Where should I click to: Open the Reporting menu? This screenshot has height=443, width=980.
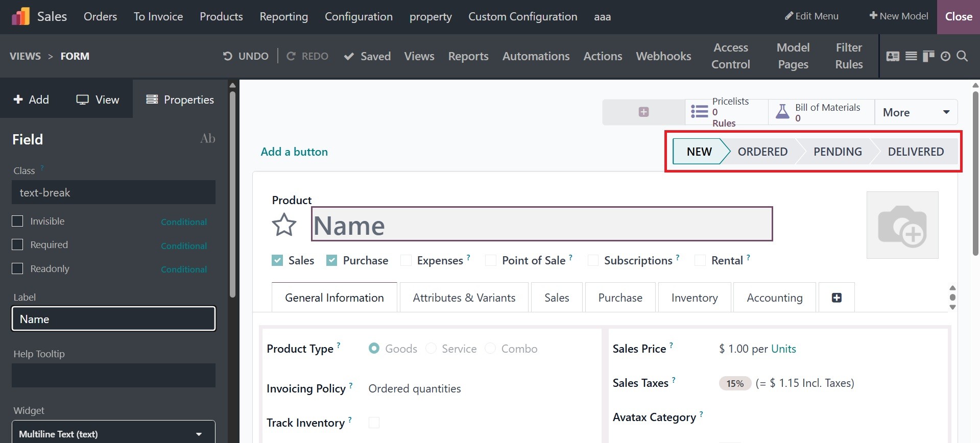(x=284, y=17)
